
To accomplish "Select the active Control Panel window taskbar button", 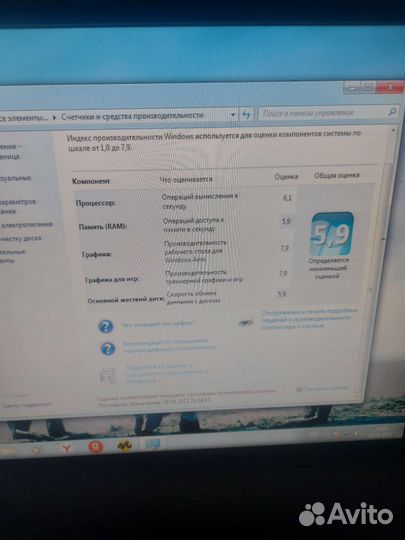I will pos(152,444).
